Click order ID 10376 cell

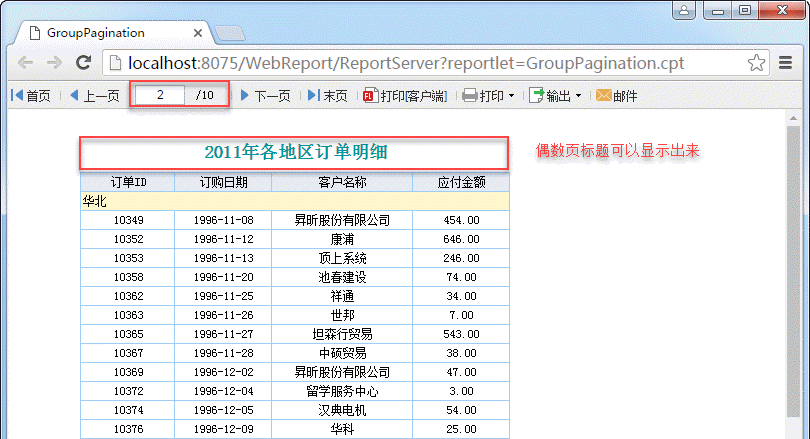click(x=128, y=429)
